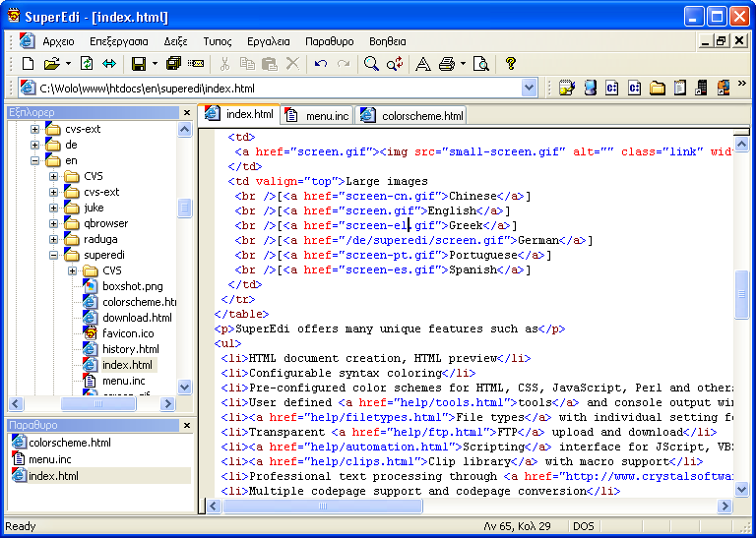Expand the 'raduga' folder node
Viewport: 756px width, 538px height.
[x=53, y=239]
